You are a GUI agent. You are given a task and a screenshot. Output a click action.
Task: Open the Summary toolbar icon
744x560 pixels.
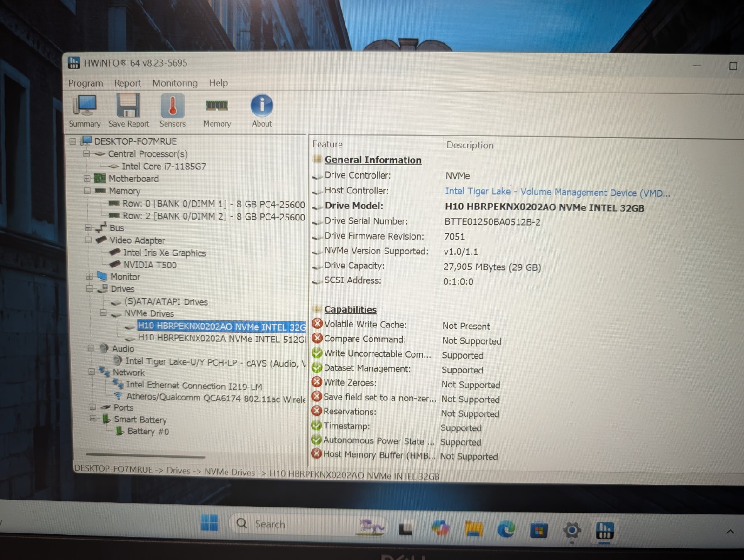pyautogui.click(x=85, y=111)
